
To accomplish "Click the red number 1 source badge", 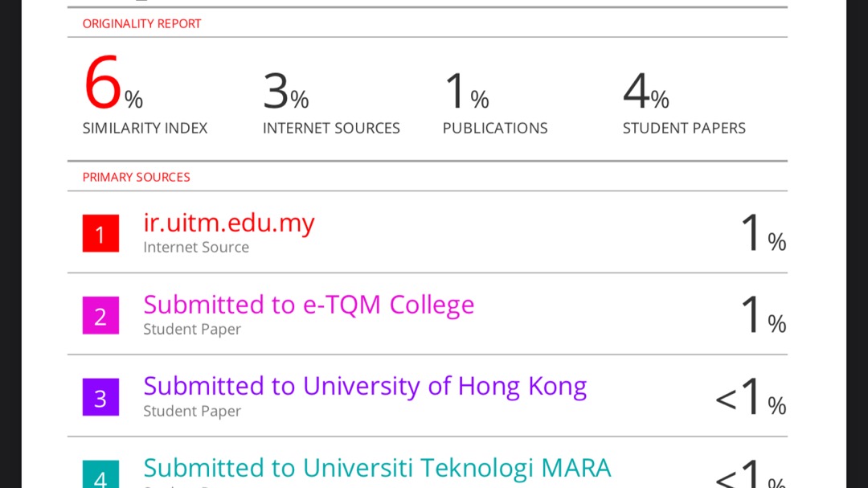I will click(100, 234).
